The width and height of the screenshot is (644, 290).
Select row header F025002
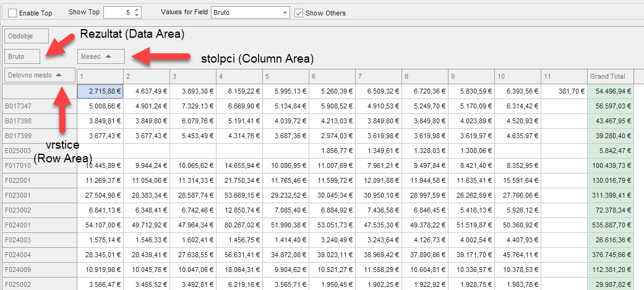click(x=40, y=284)
